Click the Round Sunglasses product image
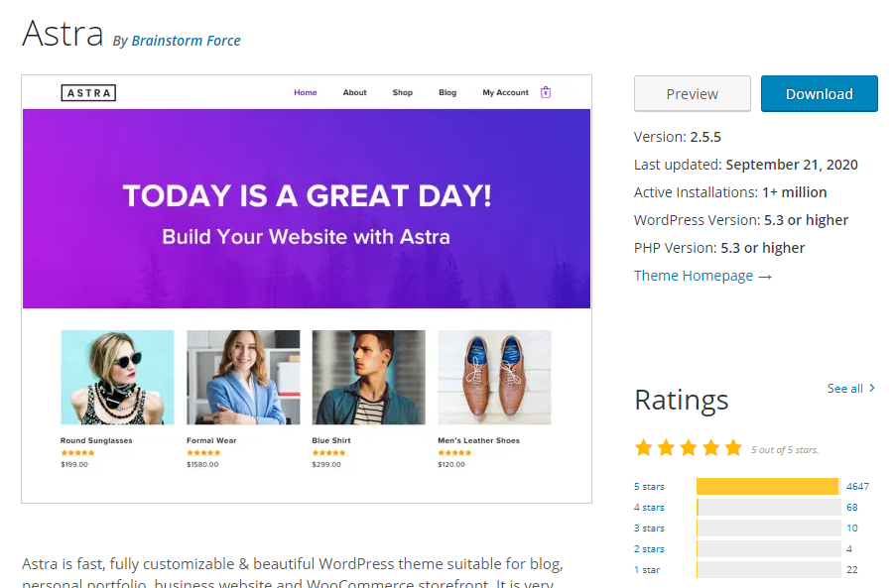Viewport: 893px width, 588px height. pos(117,378)
